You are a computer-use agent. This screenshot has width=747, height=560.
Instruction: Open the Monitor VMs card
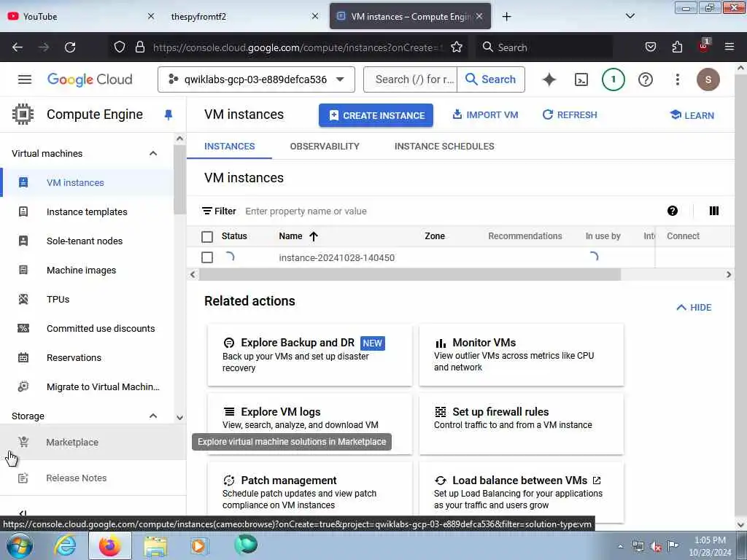point(521,355)
